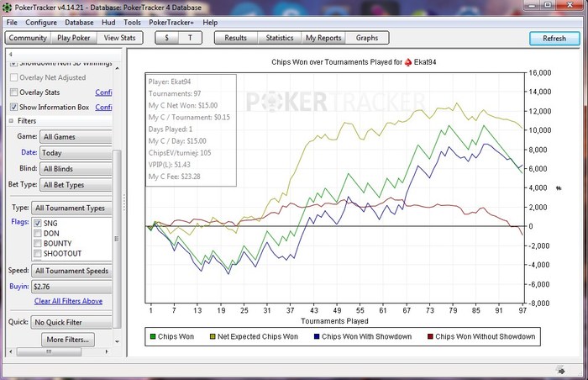Open the All Tournament Types dropdown
The height and width of the screenshot is (380, 588).
[71, 208]
